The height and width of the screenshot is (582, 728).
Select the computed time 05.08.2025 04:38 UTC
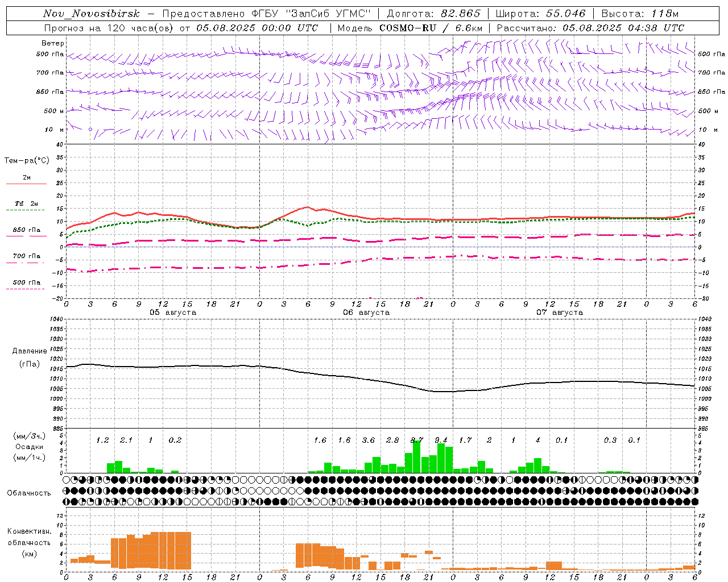click(x=623, y=28)
